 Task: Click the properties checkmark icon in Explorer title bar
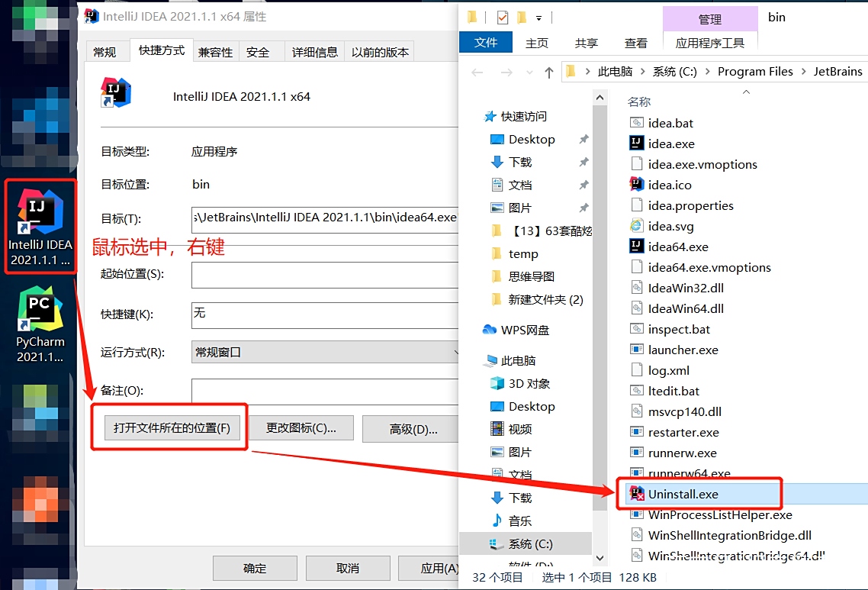(x=503, y=18)
